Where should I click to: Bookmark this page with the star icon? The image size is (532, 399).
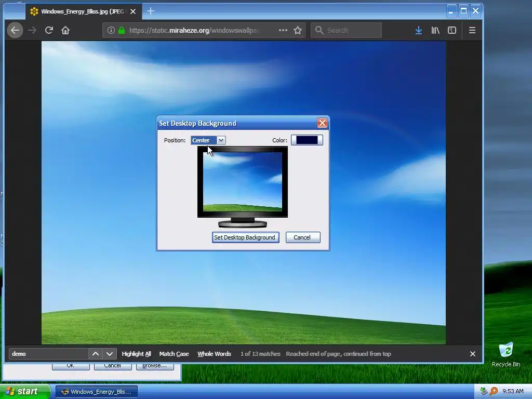298,30
